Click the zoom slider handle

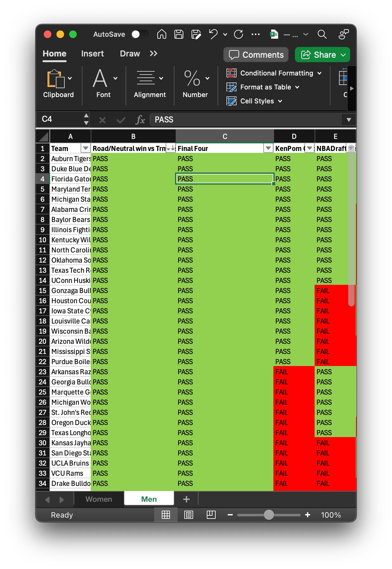(x=269, y=515)
